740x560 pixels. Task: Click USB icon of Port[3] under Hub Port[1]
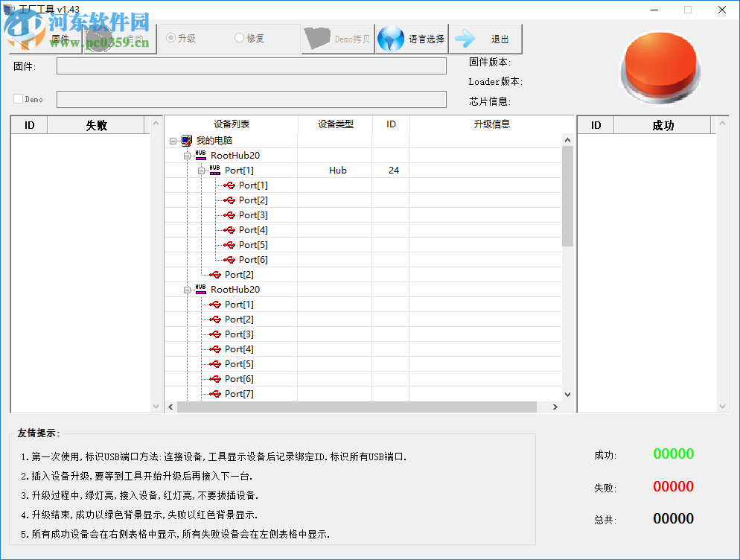coord(229,215)
